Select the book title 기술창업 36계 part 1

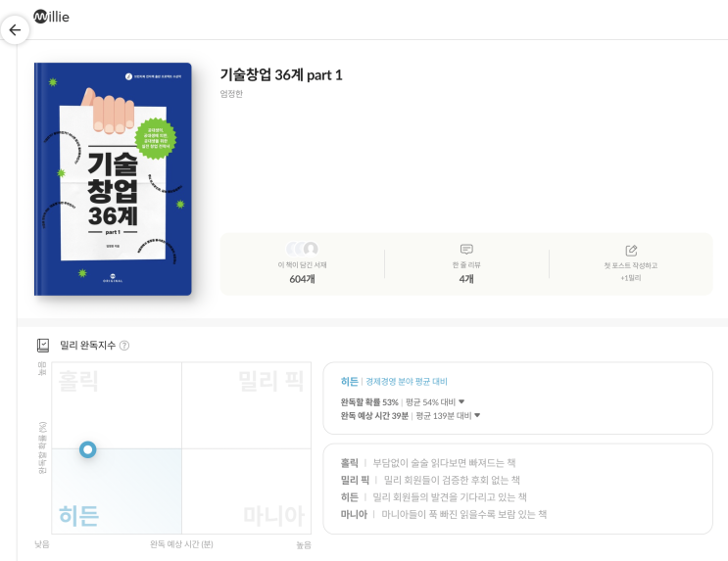coord(281,74)
